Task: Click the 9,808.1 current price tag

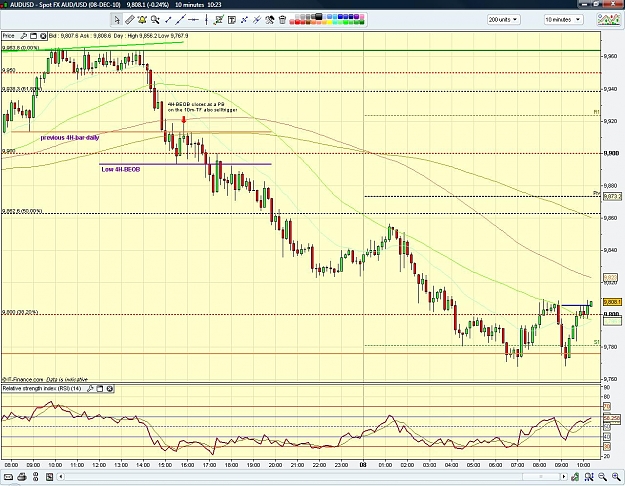Action: pyautogui.click(x=612, y=302)
